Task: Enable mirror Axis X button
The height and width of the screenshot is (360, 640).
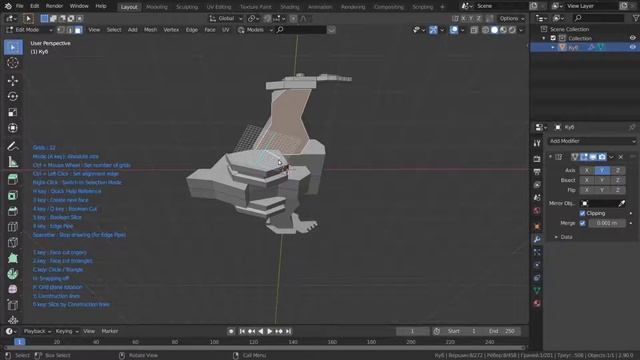Action: click(587, 170)
